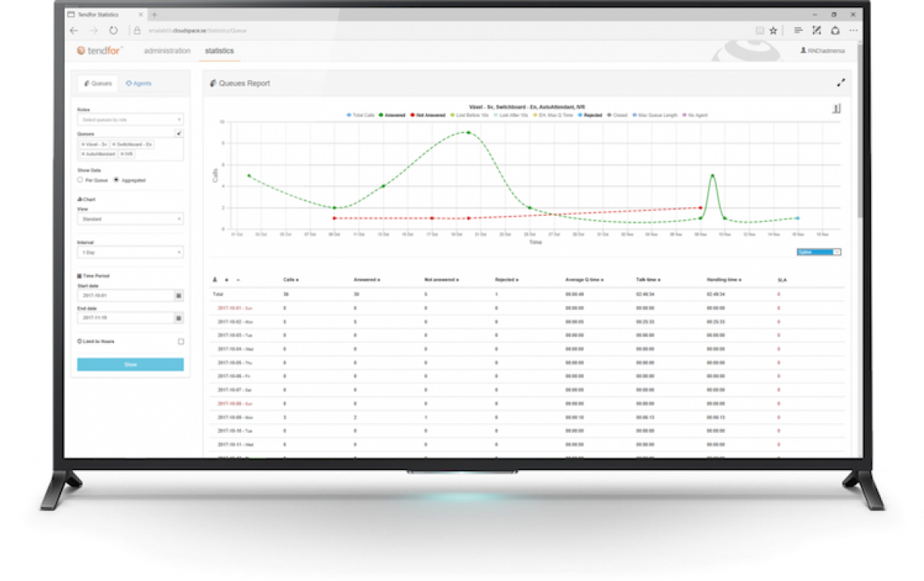This screenshot has width=924, height=581.
Task: Open the administration menu
Action: point(167,51)
